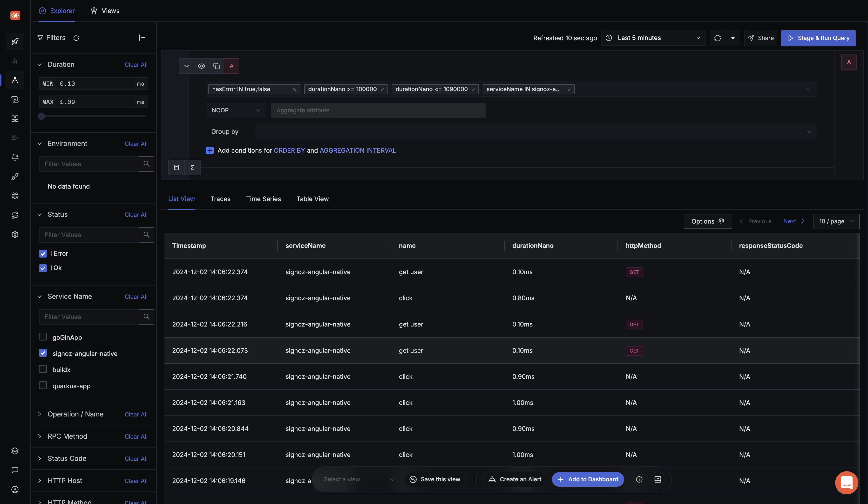This screenshot has width=868, height=504.
Task: Check the goGinApp service checkbox
Action: click(43, 337)
